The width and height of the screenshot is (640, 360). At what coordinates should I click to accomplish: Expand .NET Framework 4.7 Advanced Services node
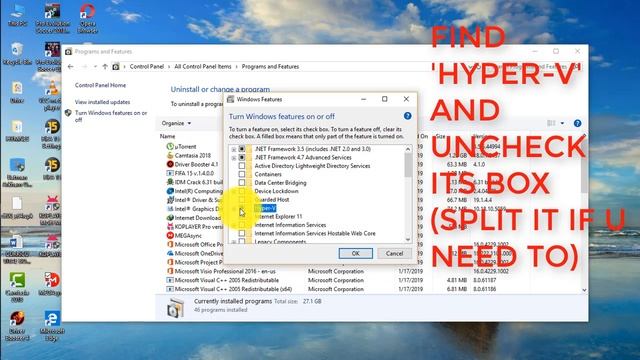tap(234, 158)
